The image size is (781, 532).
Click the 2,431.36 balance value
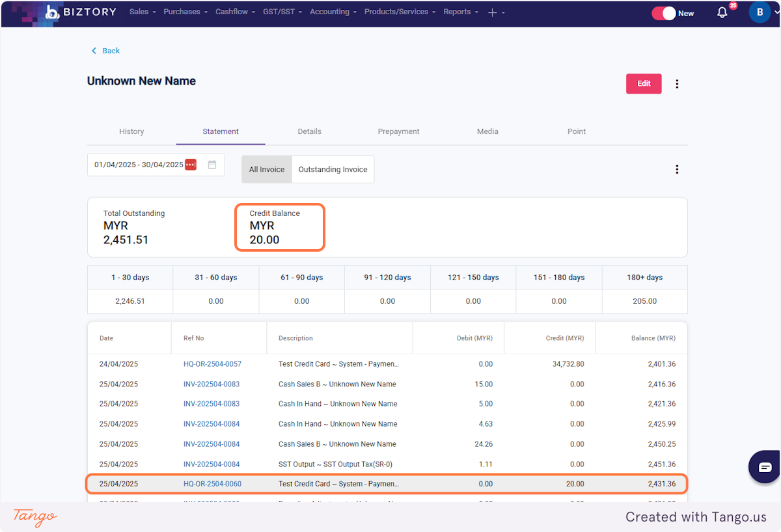pyautogui.click(x=662, y=484)
